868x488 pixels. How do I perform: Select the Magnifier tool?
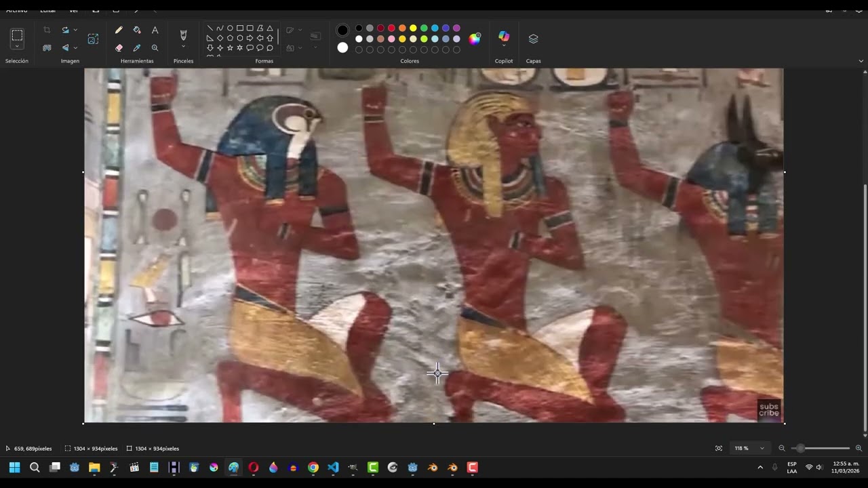tap(155, 47)
